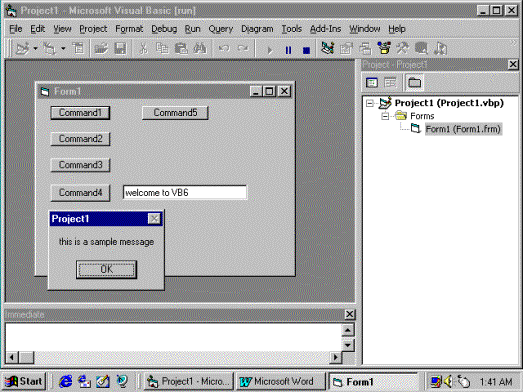Screen dimensions: 523x392
Task: Click the View Object icon in Project panel
Action: pyautogui.click(x=390, y=82)
